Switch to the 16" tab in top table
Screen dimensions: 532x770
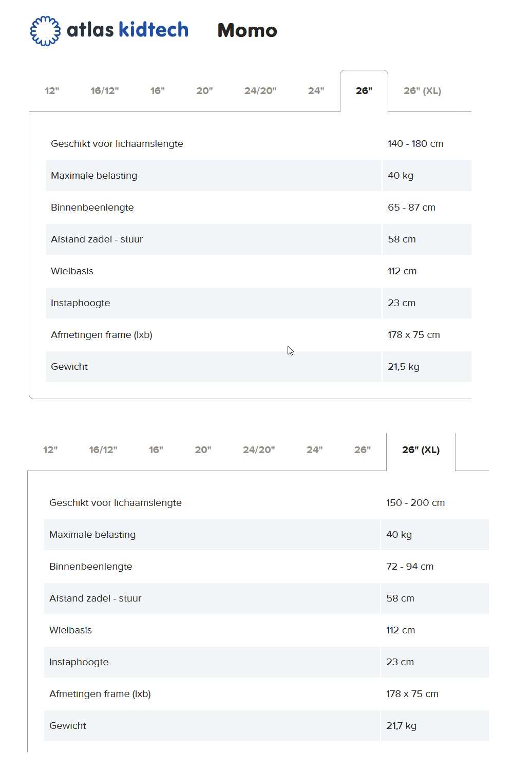pos(157,91)
